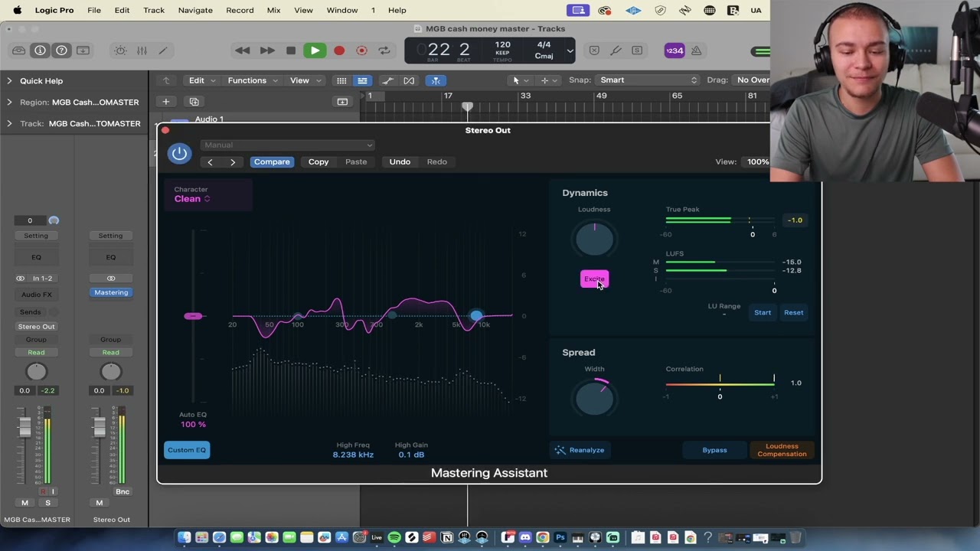Open the Functions dropdown menu
This screenshot has width=980, height=551.
[x=252, y=80]
